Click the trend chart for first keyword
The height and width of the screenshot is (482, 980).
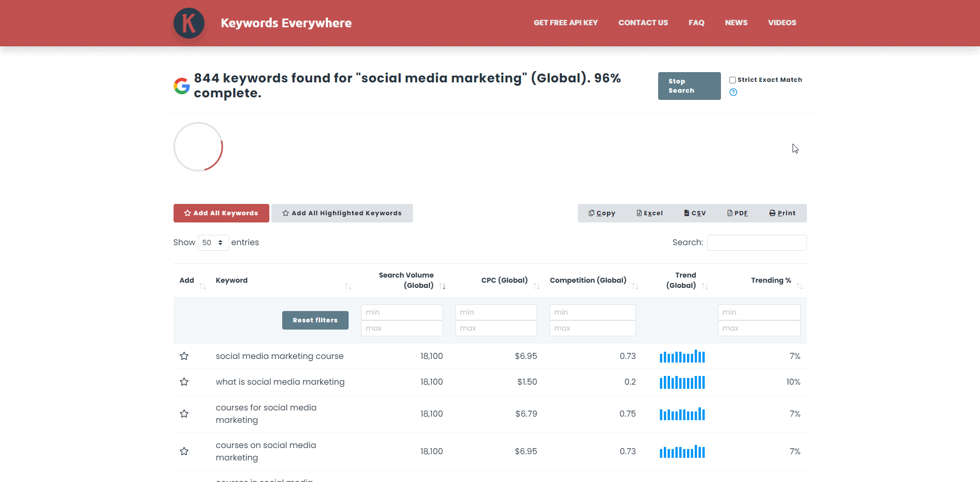pyautogui.click(x=682, y=356)
